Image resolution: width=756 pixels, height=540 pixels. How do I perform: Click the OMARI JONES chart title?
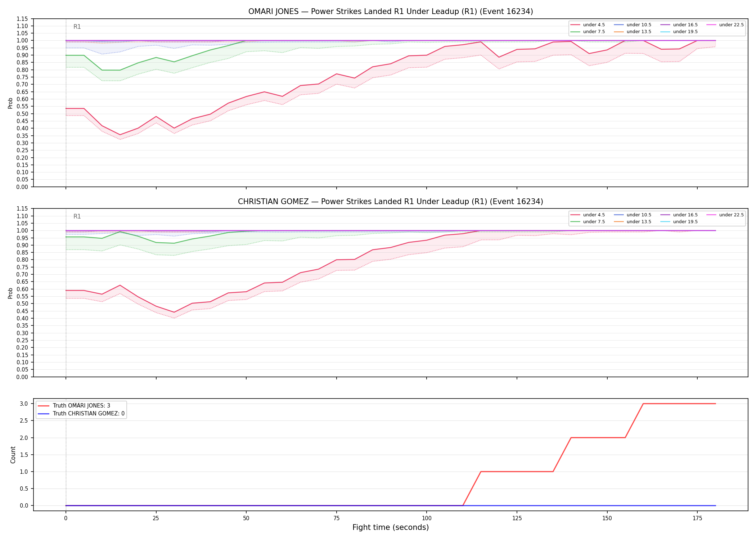point(391,12)
